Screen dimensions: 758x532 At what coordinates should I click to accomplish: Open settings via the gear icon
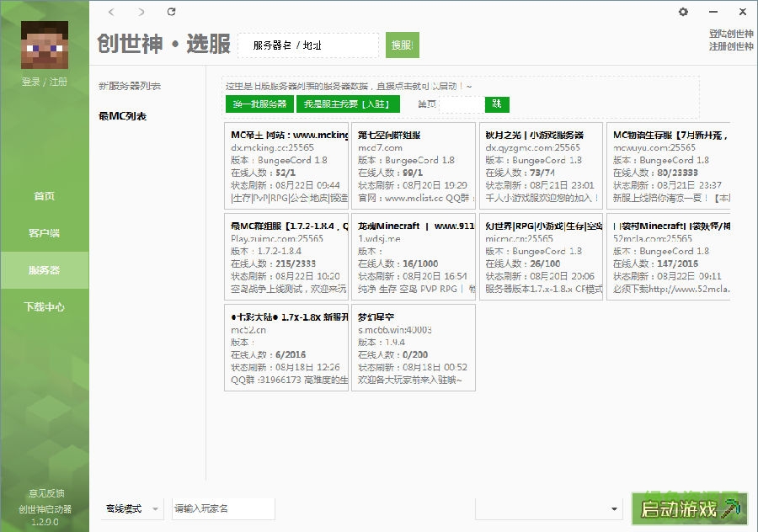(x=683, y=12)
